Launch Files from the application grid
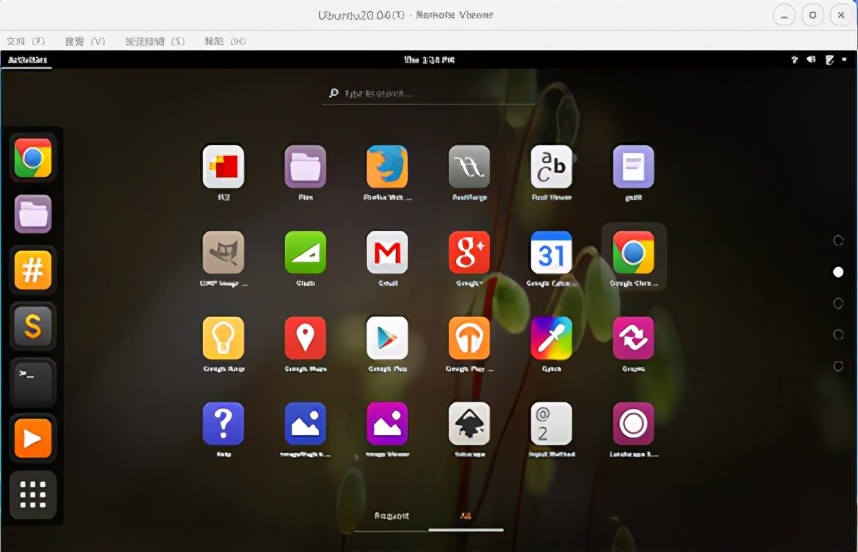 pos(305,167)
